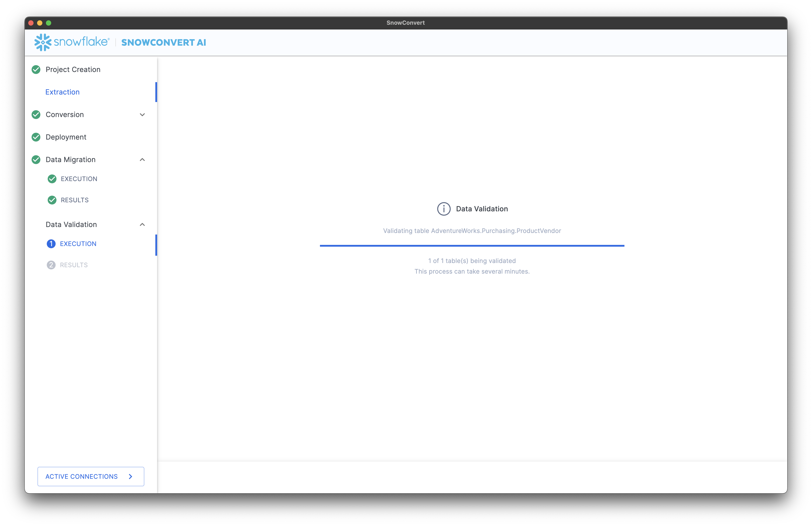Click Data Migration RESULTS checkmark icon
Image resolution: width=812 pixels, height=526 pixels.
(x=52, y=200)
